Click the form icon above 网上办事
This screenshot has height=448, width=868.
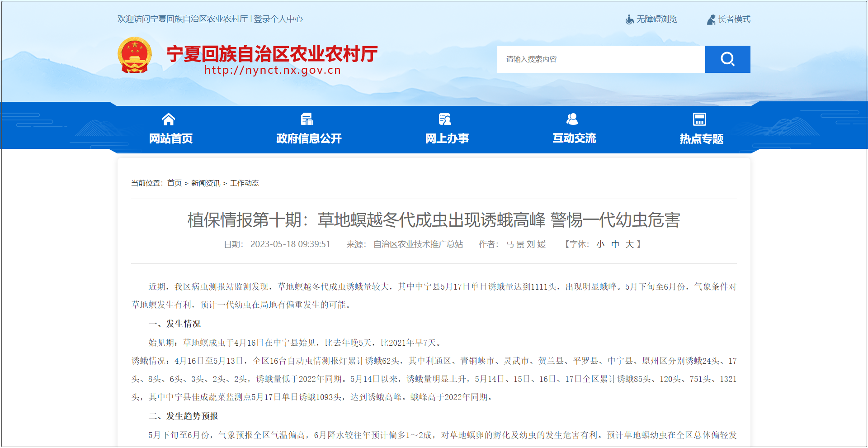(445, 119)
